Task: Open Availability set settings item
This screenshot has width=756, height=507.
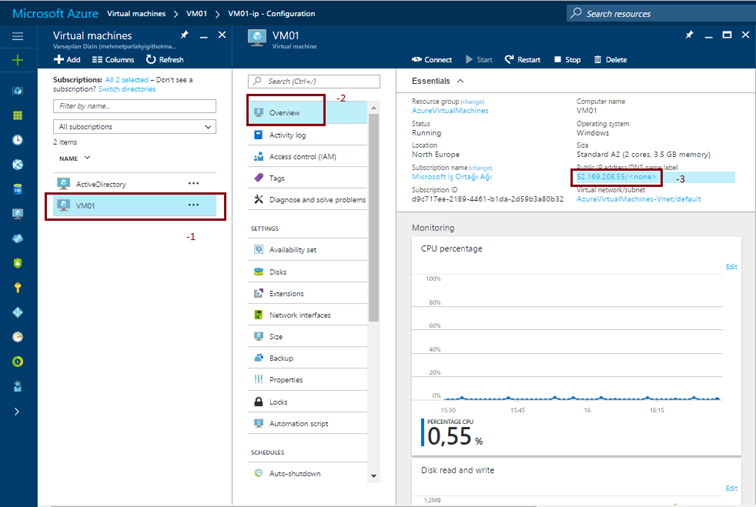Action: pos(308,250)
